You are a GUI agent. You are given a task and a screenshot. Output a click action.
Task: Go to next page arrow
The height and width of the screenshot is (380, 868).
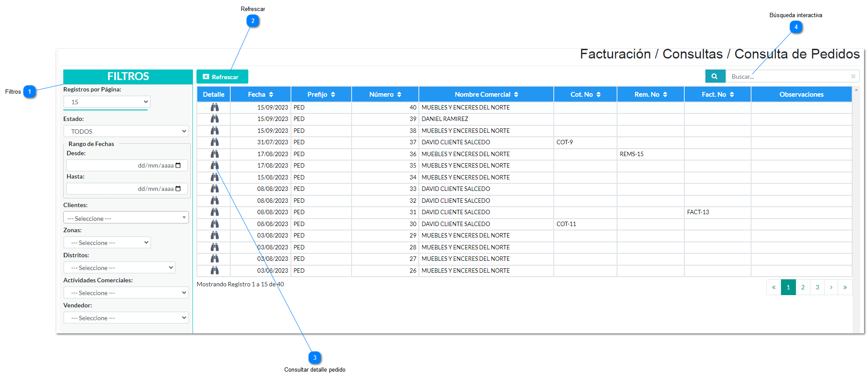tap(831, 287)
